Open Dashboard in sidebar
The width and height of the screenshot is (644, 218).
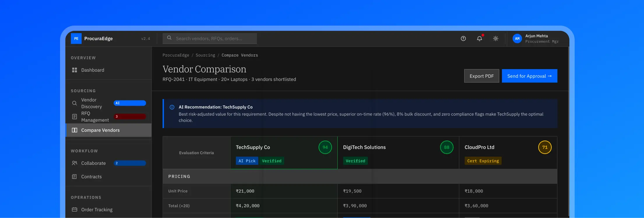point(108,70)
